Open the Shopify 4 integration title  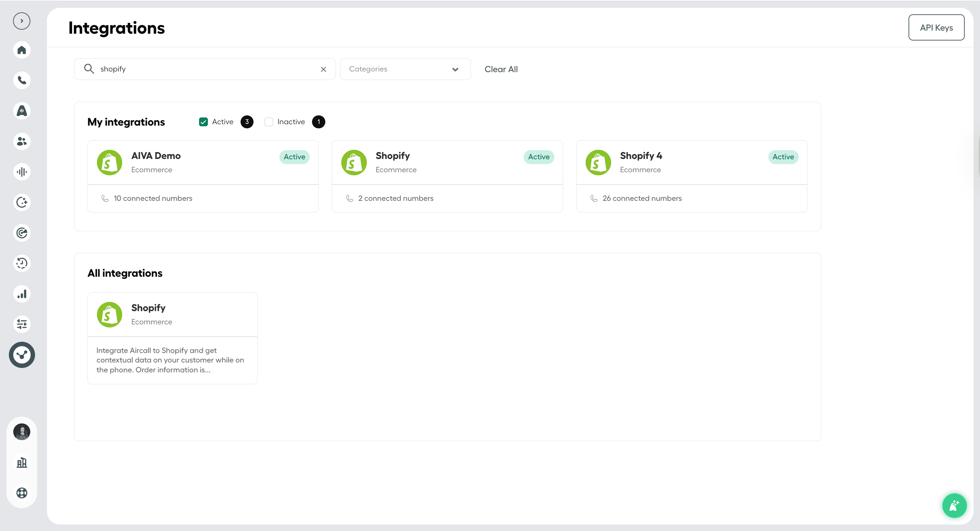tap(641, 156)
